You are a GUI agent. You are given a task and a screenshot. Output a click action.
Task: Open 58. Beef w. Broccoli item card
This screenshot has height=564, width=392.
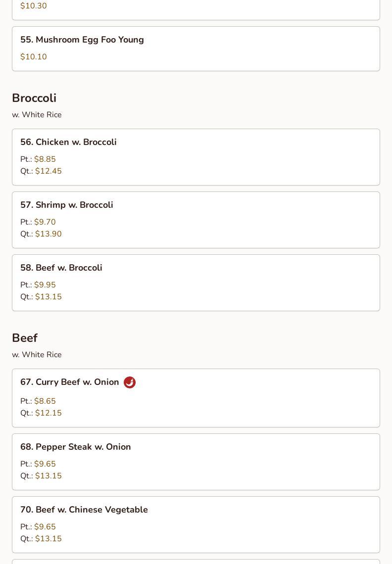(x=196, y=282)
